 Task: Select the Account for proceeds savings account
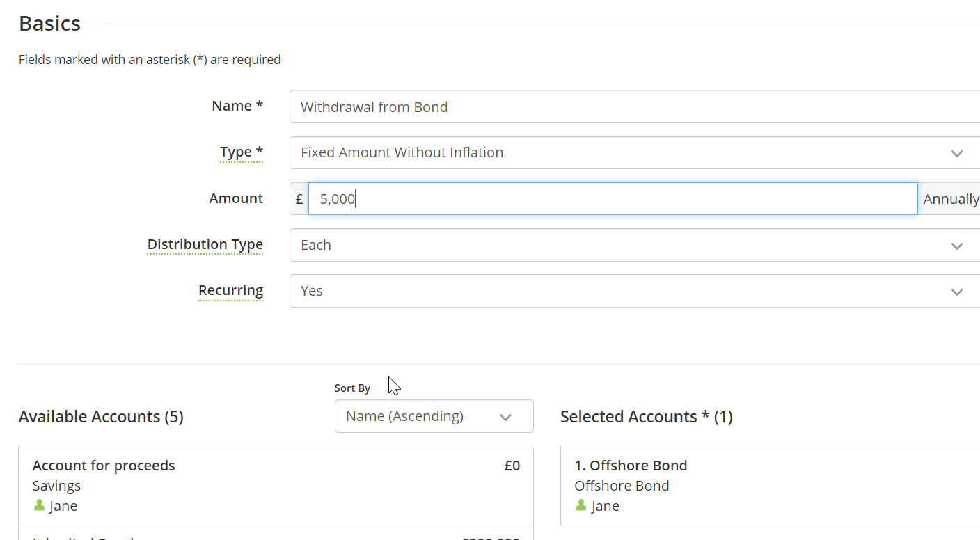(276, 486)
